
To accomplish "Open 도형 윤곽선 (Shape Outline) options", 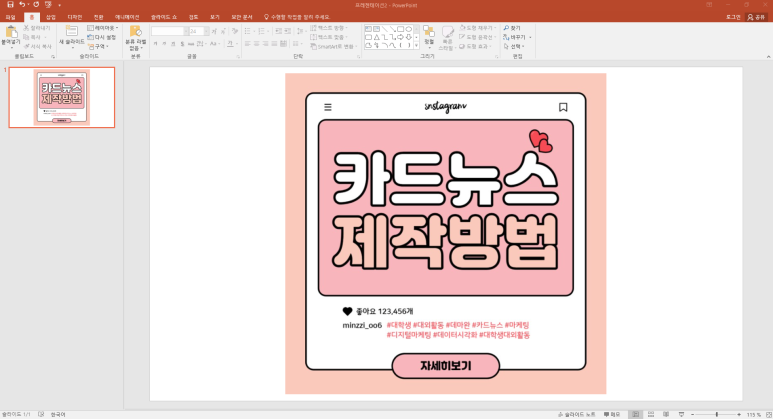I will click(x=477, y=37).
